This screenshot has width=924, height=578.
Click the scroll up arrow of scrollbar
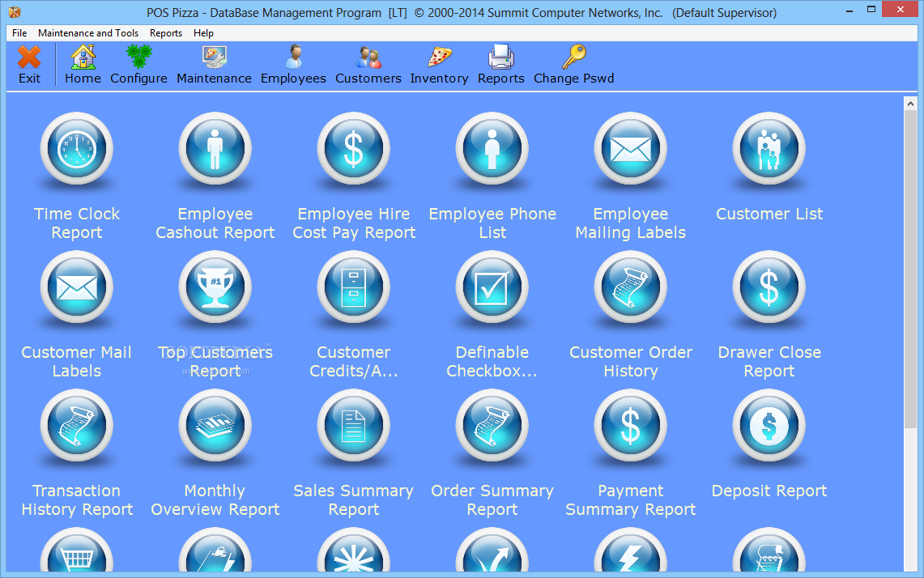(x=910, y=104)
